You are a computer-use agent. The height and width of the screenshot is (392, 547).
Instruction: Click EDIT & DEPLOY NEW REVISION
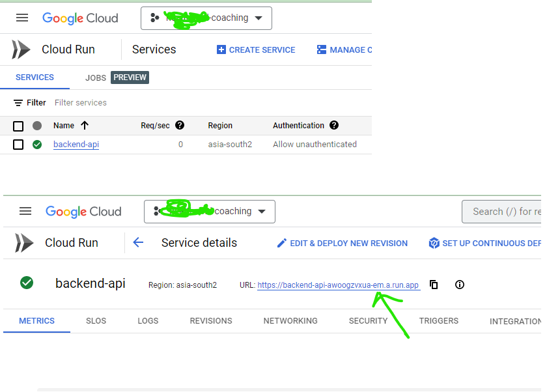point(343,243)
